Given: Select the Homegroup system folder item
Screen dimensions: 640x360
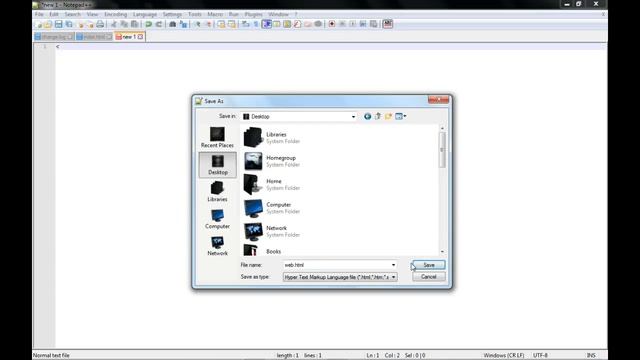Looking at the screenshot, I should 272,161.
